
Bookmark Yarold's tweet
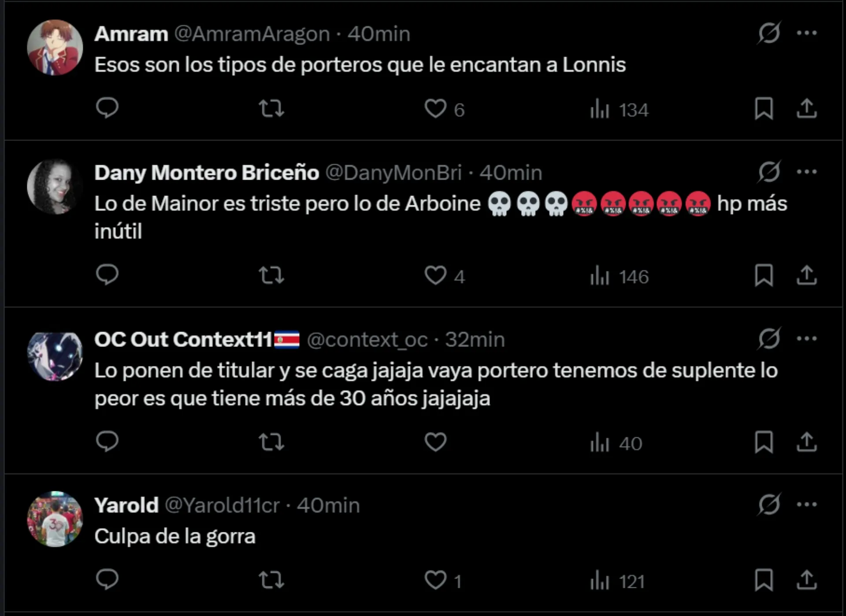tap(764, 580)
